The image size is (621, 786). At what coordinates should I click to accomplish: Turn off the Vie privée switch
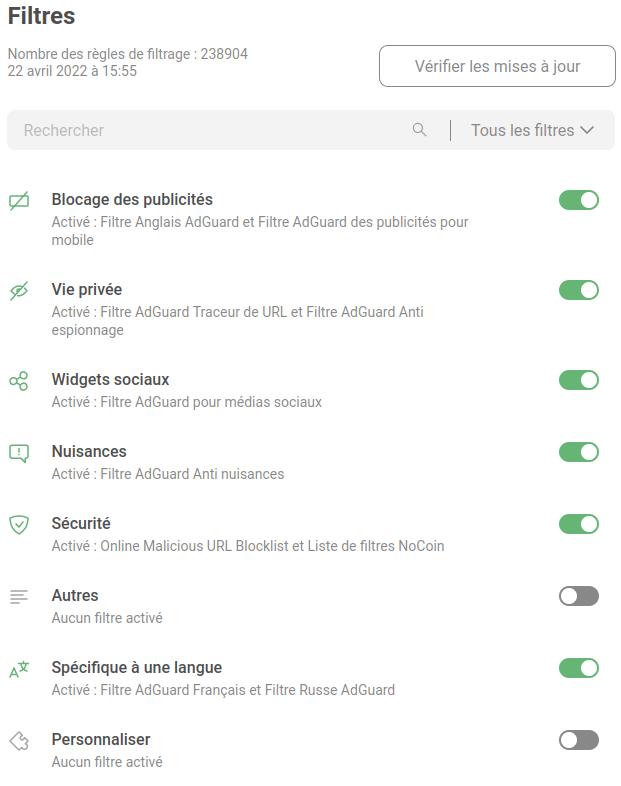[579, 290]
